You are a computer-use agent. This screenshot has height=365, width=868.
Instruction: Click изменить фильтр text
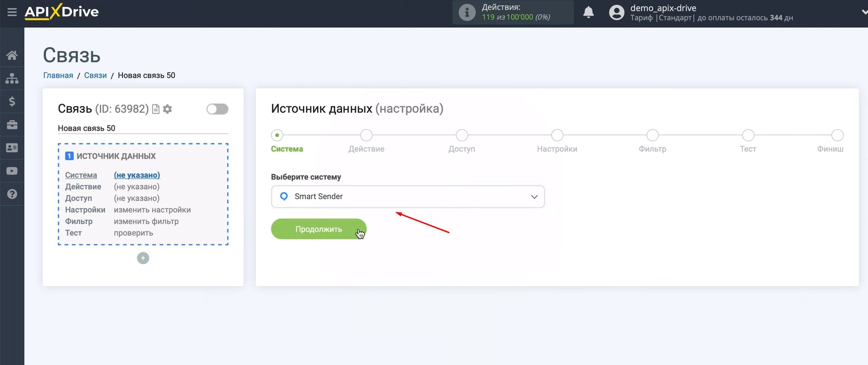(x=146, y=221)
